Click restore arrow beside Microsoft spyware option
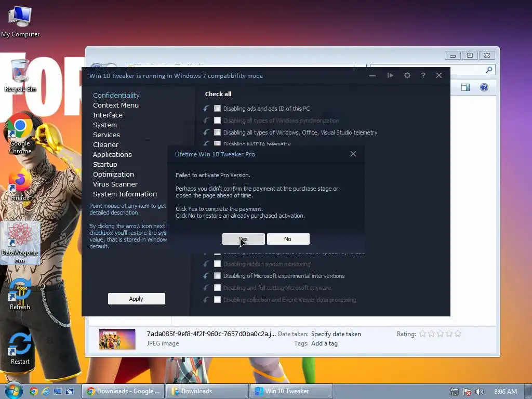The image size is (532, 399). tap(206, 287)
